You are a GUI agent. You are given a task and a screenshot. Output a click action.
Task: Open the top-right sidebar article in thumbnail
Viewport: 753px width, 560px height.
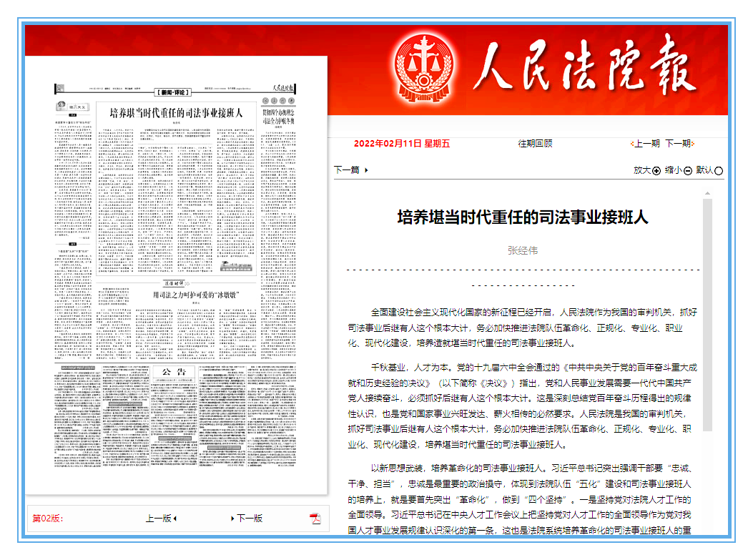pyautogui.click(x=277, y=117)
